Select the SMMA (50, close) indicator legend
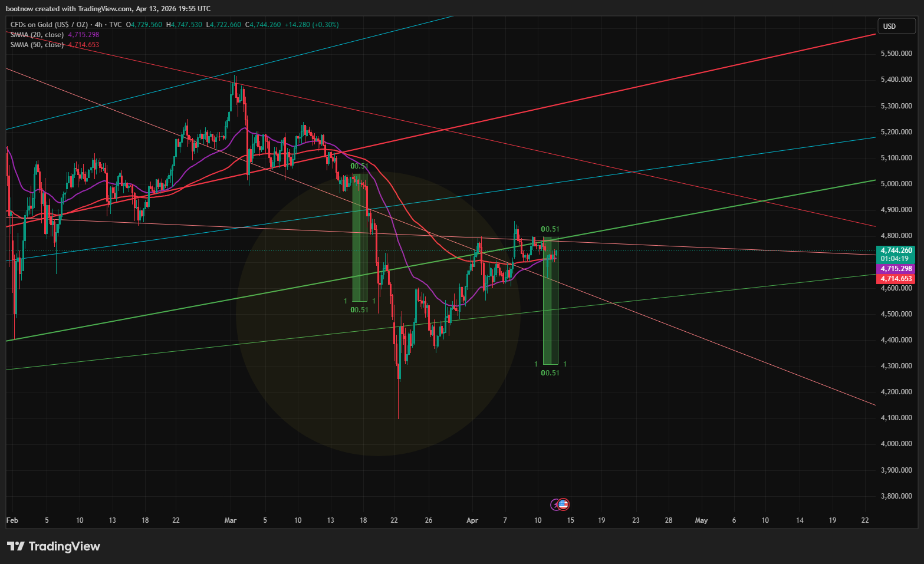 37,45
